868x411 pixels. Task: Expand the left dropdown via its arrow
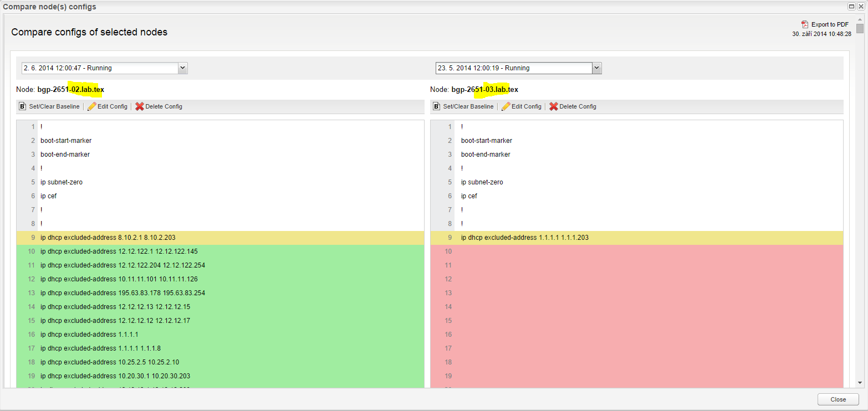182,68
